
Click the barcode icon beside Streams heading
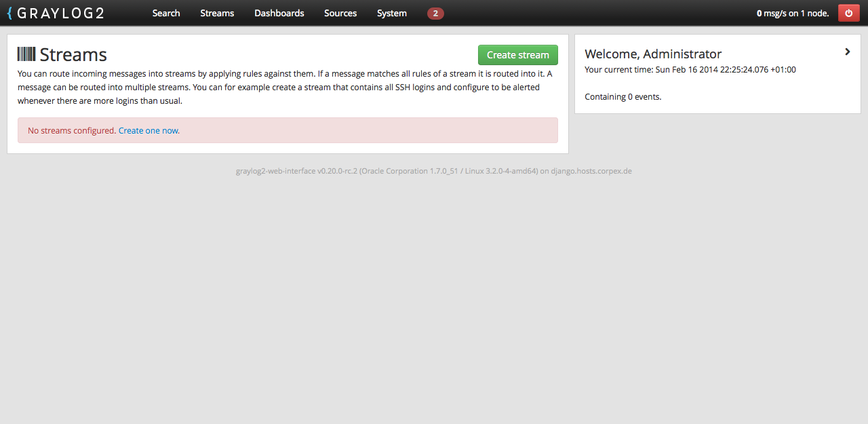26,54
